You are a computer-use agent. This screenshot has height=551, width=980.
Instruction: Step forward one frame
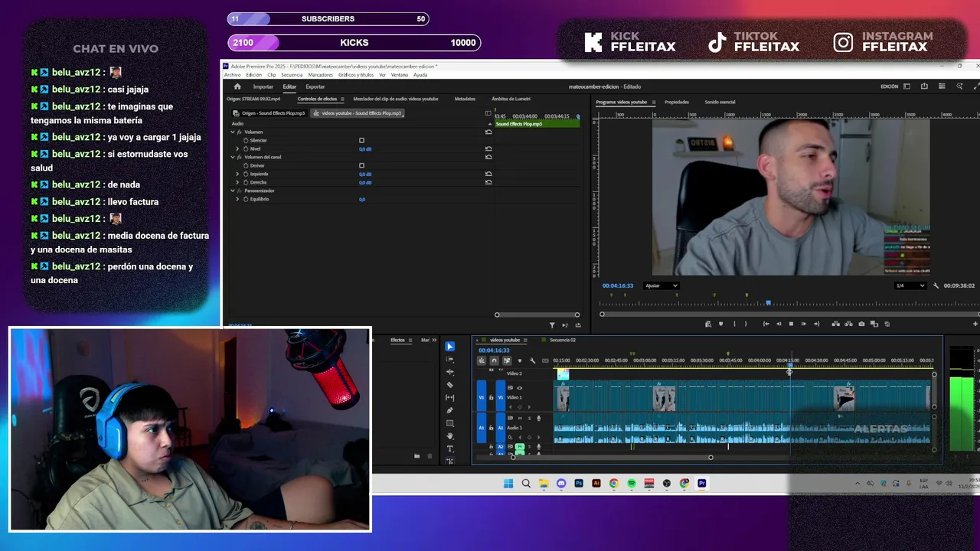(x=803, y=324)
